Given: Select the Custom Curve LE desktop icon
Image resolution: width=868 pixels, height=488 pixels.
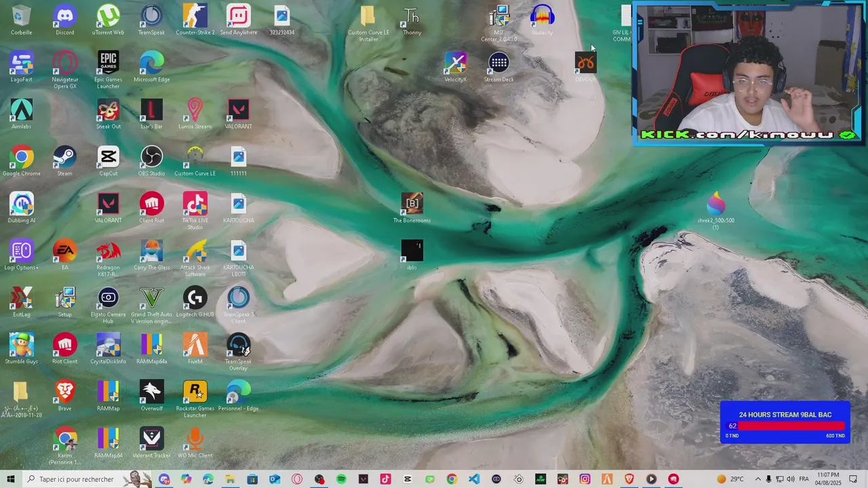Looking at the screenshot, I should (x=195, y=161).
